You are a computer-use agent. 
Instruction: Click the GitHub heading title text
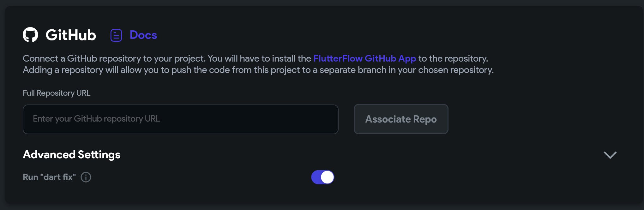pos(71,35)
